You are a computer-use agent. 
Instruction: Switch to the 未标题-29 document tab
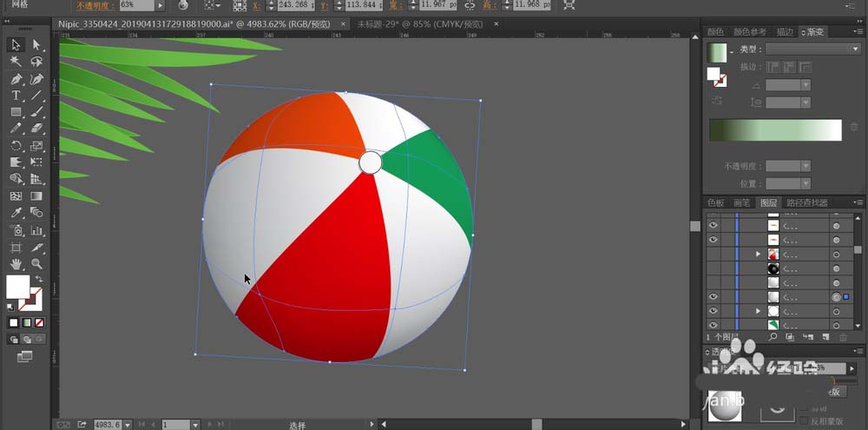(x=419, y=24)
